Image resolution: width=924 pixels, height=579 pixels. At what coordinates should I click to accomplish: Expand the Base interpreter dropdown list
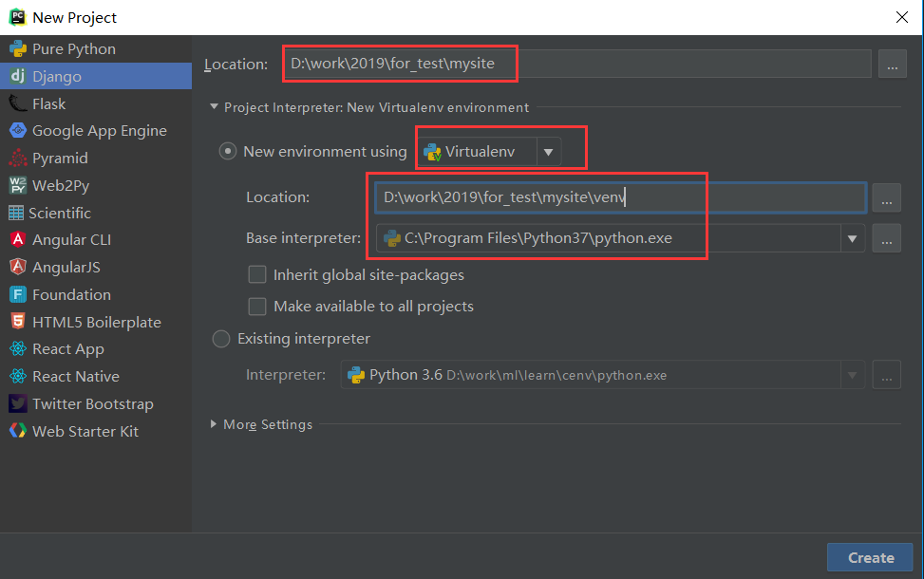(x=852, y=238)
